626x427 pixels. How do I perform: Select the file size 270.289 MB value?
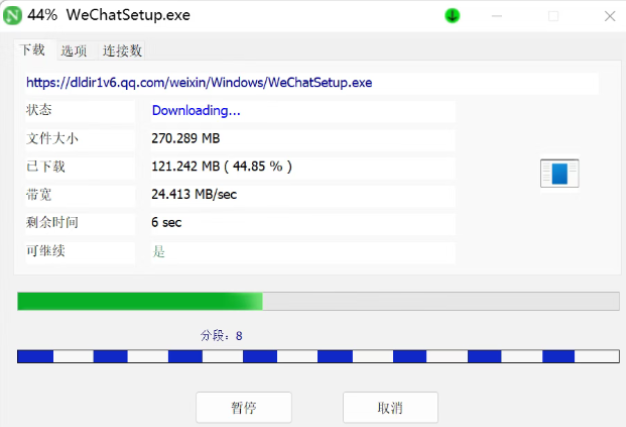tap(186, 138)
